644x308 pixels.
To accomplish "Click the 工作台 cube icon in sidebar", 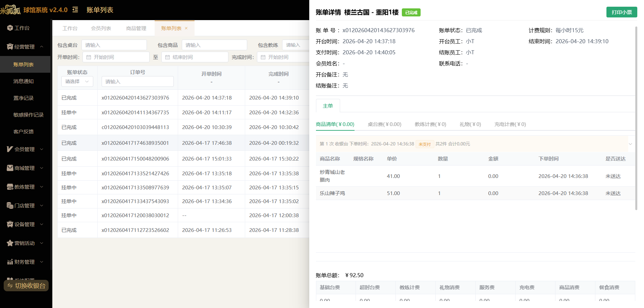I will tap(10, 28).
